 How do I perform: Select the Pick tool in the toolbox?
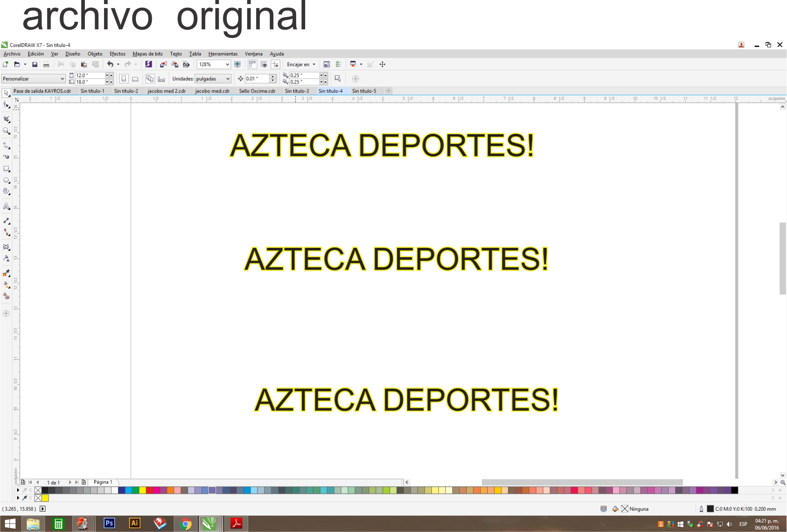click(7, 93)
